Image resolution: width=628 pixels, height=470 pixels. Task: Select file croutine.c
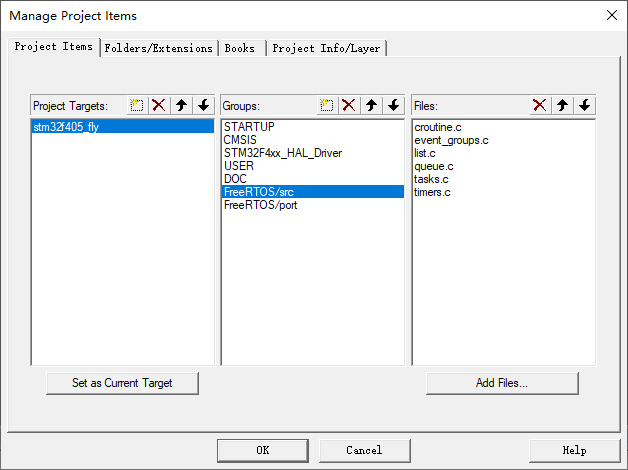[504, 127]
